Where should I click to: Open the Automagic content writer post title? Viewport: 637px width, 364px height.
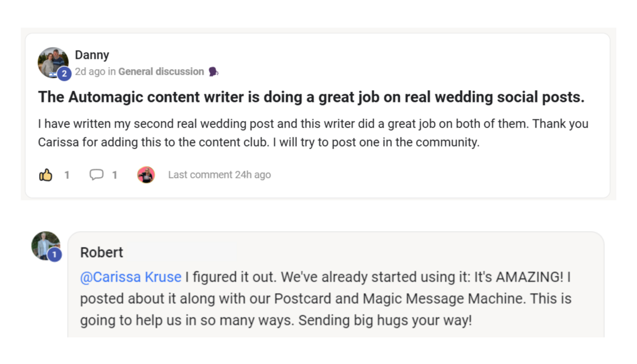coord(311,98)
